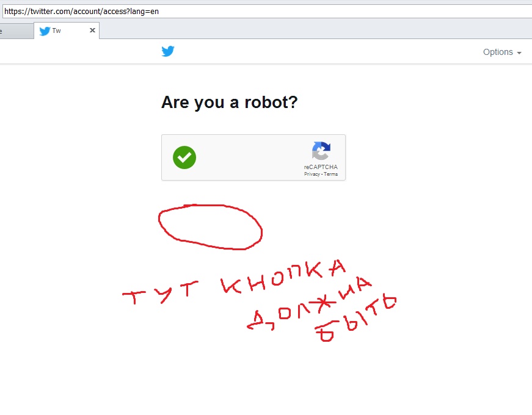Click the "reCAPTCHA" text label
The height and width of the screenshot is (415, 532).
click(321, 167)
